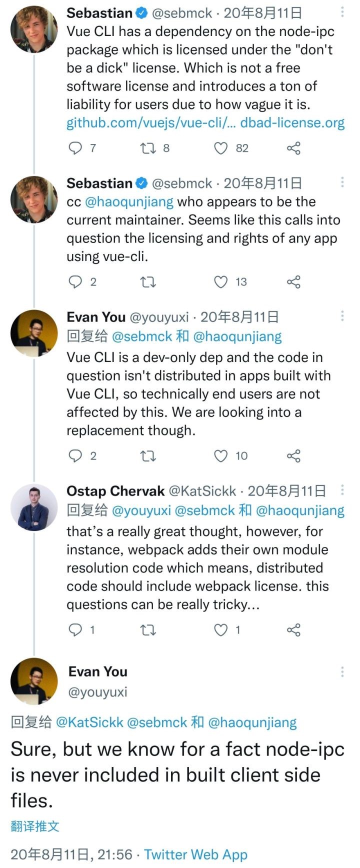Click the @KatSickk mention in Evan's final reply
The image size is (360, 868).
click(89, 722)
